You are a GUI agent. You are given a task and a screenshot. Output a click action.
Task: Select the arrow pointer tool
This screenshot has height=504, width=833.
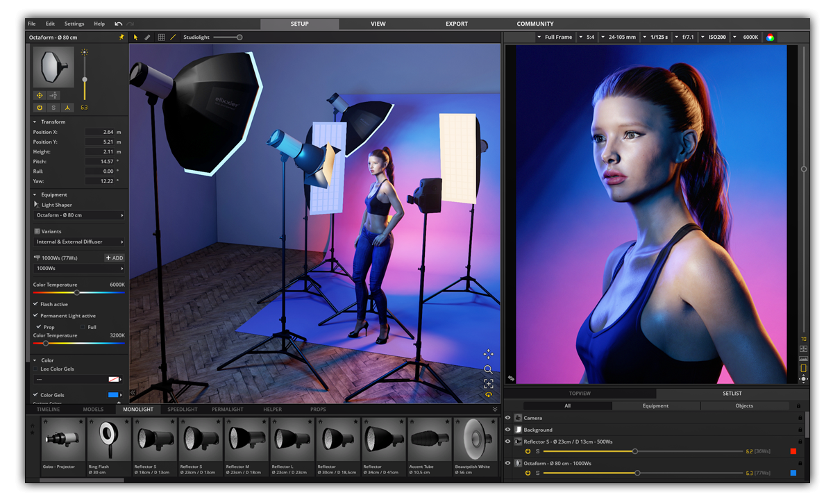136,37
